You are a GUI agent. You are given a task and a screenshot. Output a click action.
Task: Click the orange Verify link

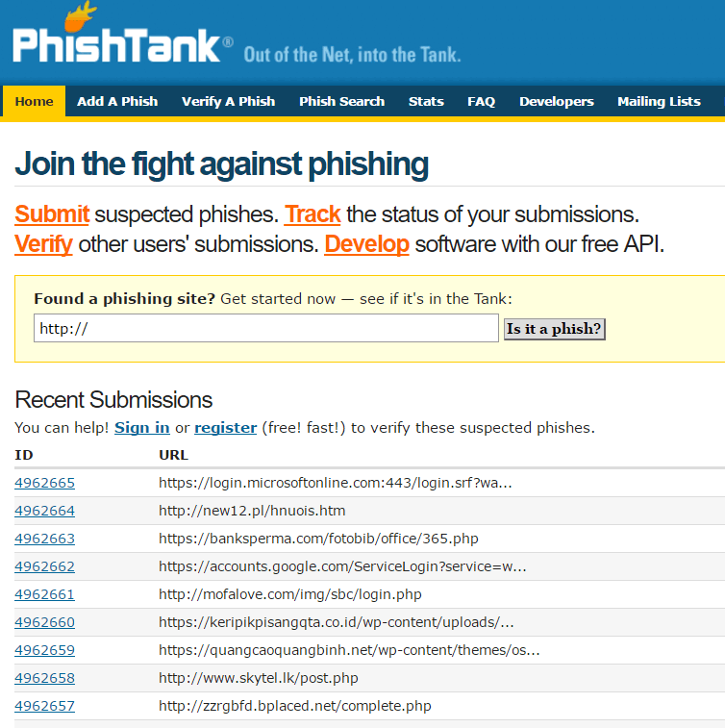[43, 244]
